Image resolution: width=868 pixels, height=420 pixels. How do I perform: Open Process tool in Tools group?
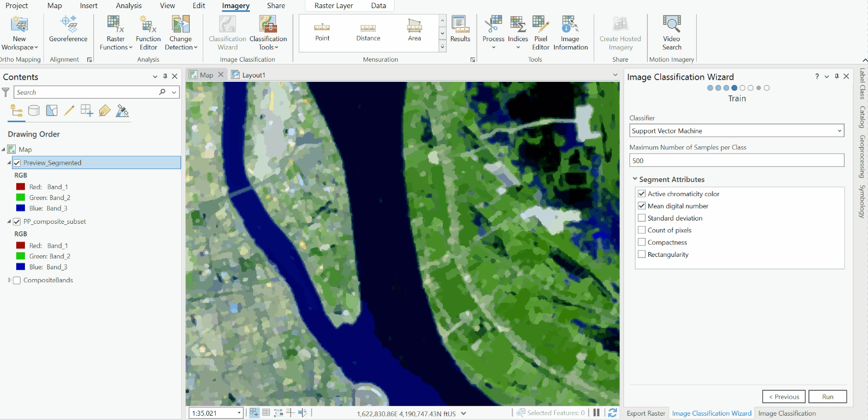[x=493, y=34]
